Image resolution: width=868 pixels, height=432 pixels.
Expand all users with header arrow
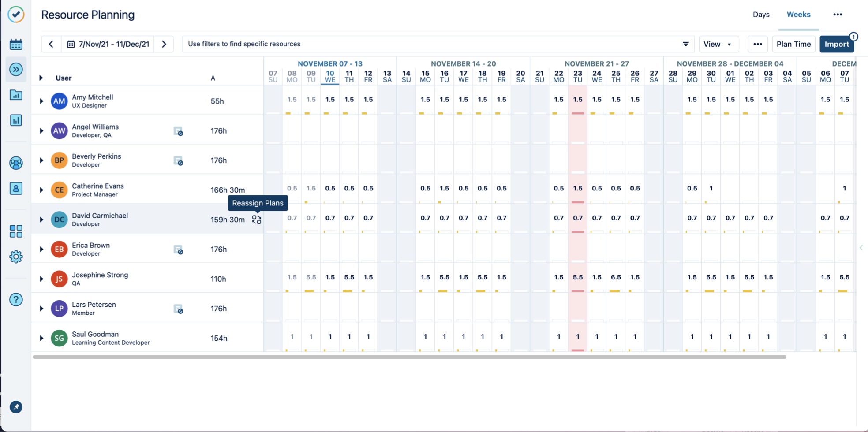[x=41, y=78]
